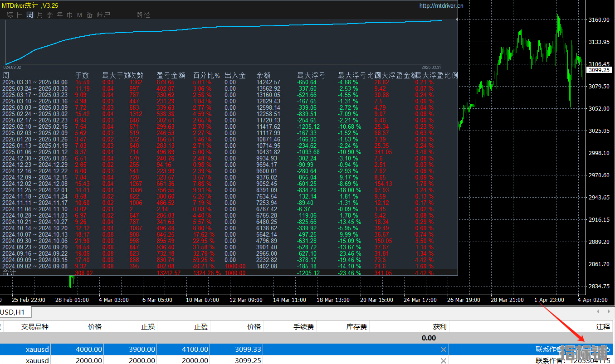Click the 路径 path button
Screen dimensions: 615x364
pyautogui.click(x=143, y=15)
